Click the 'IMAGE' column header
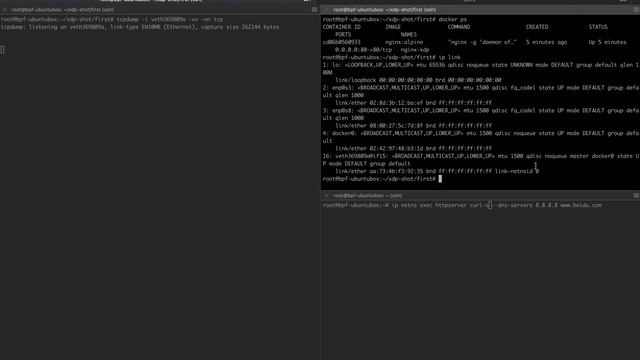Screen dimensions: 640x360 click(393, 27)
